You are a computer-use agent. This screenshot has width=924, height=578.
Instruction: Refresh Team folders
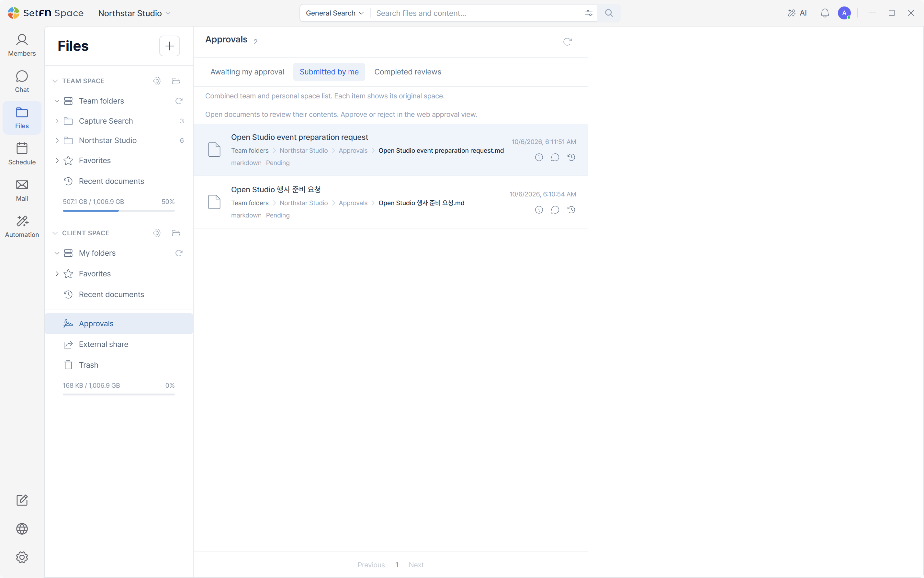[179, 101]
